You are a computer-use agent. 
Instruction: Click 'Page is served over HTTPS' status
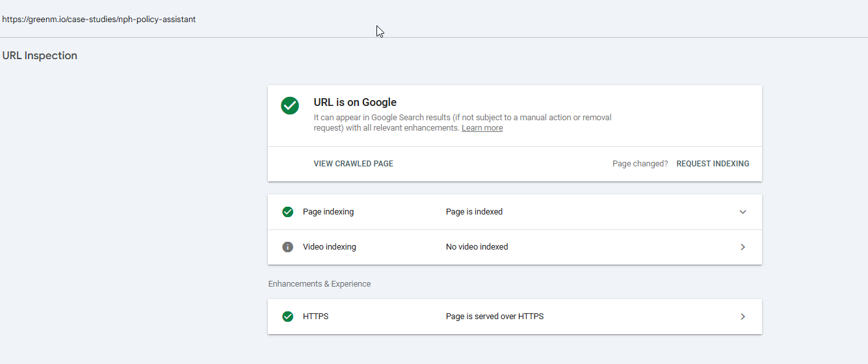tap(494, 317)
